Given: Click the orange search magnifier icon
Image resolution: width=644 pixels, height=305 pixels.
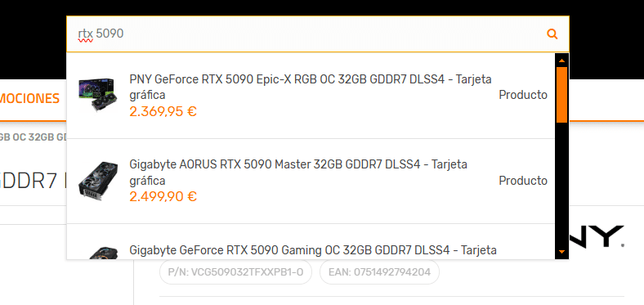Looking at the screenshot, I should point(552,34).
